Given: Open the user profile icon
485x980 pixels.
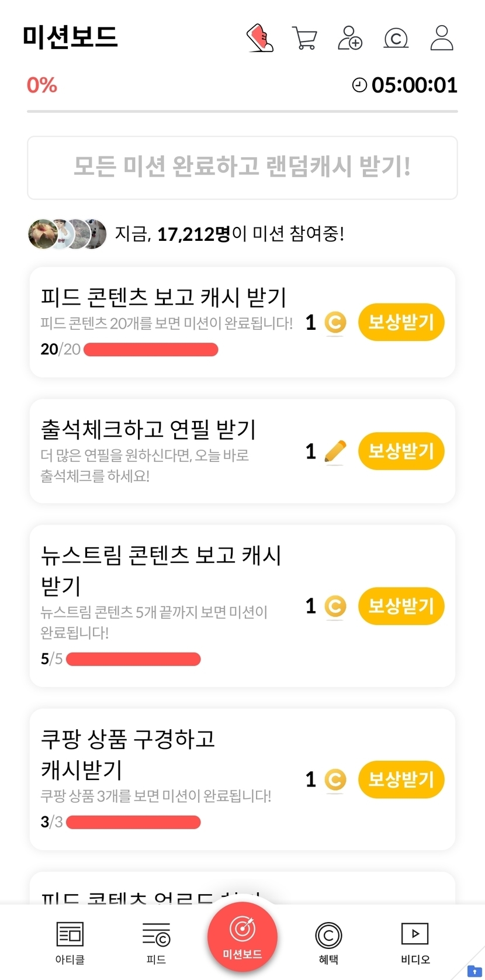Looking at the screenshot, I should click(x=442, y=38).
